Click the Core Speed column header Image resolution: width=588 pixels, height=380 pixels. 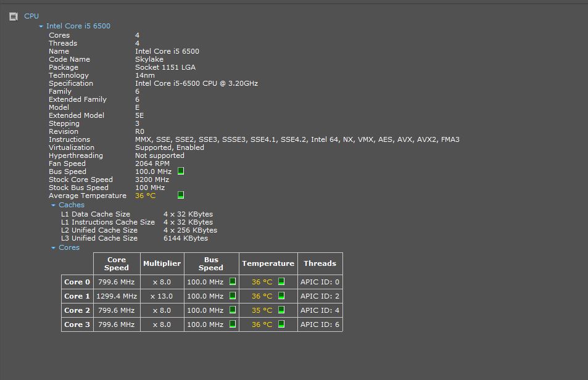coord(117,263)
